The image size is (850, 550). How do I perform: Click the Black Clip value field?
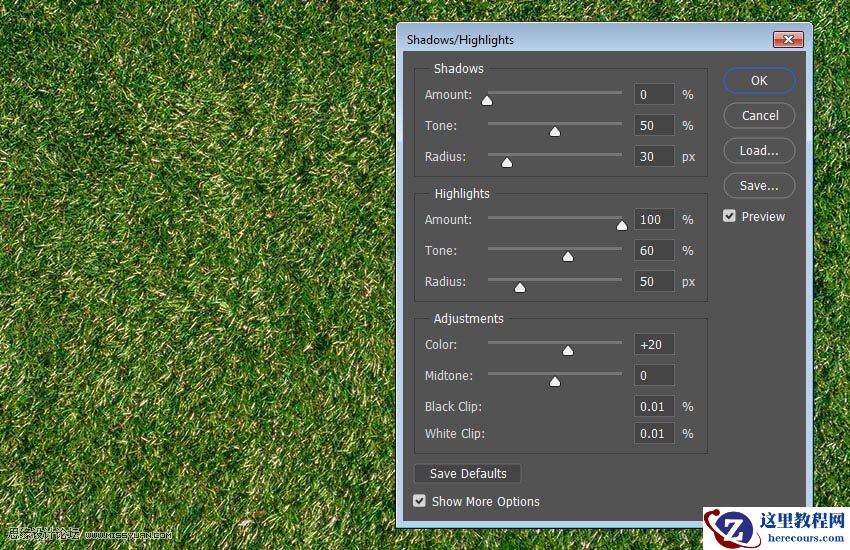tap(654, 407)
